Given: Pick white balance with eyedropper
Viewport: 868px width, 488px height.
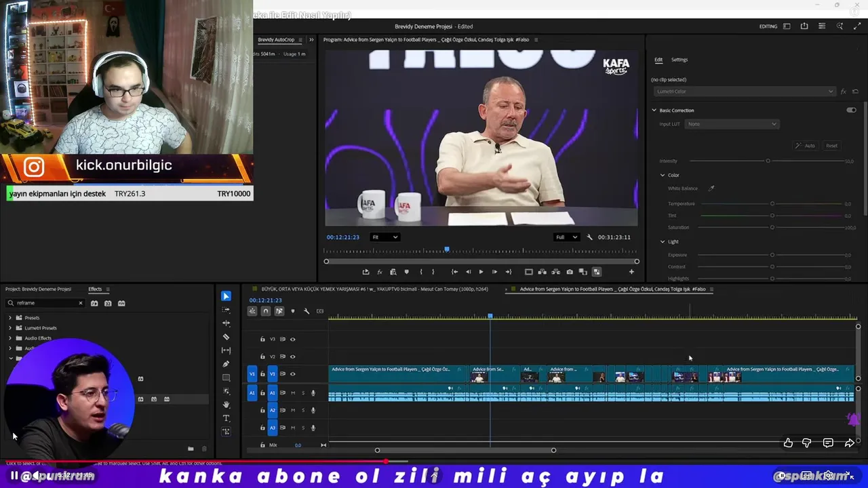Looking at the screenshot, I should click(711, 188).
